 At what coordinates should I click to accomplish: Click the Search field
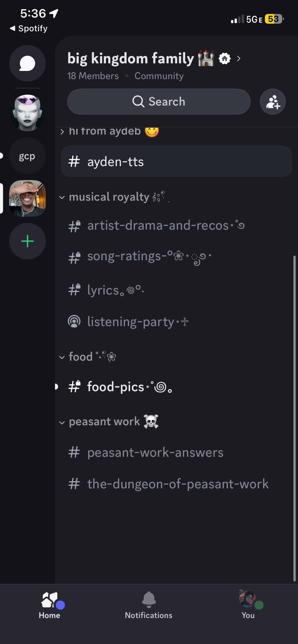point(159,102)
